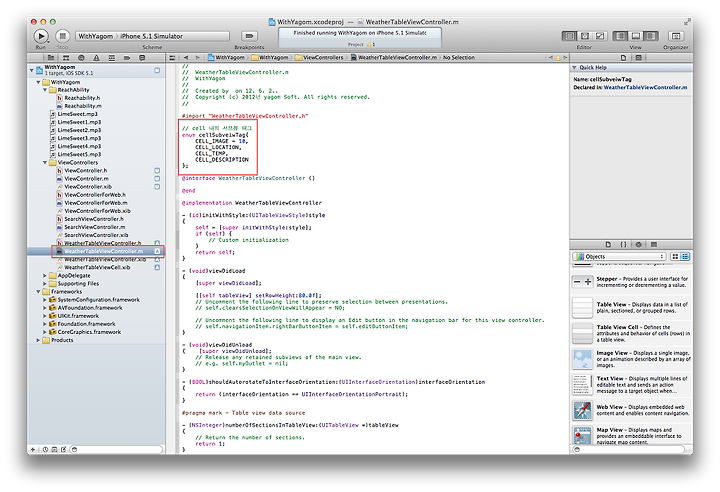Click the add file plus button

[33, 450]
